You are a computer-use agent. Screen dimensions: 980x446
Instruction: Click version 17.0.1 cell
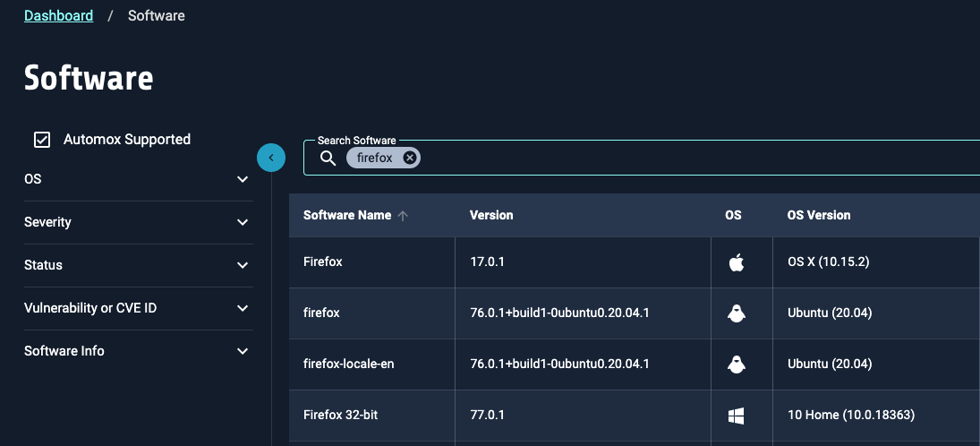point(584,262)
